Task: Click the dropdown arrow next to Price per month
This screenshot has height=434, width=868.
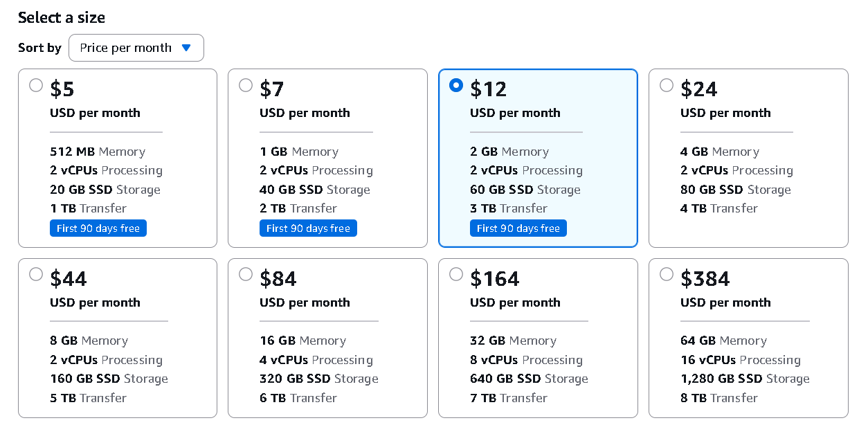Action: click(x=186, y=48)
